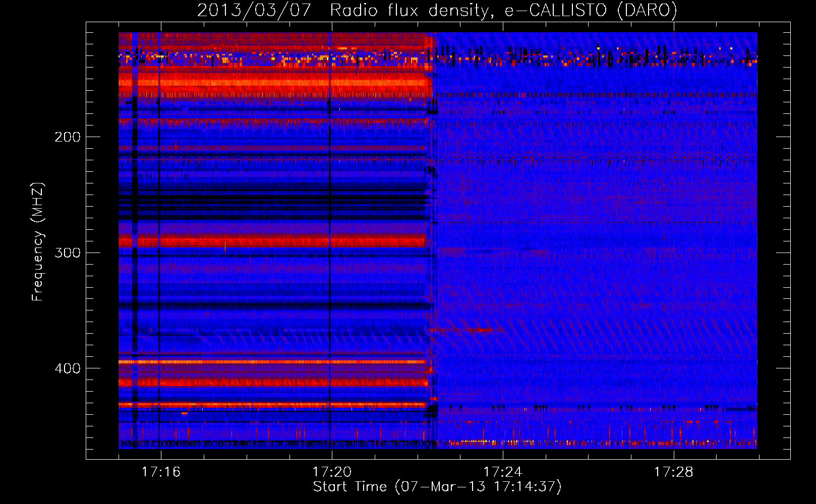Click the 17:28 time tick label
The height and width of the screenshot is (504, 816).
coord(674,472)
